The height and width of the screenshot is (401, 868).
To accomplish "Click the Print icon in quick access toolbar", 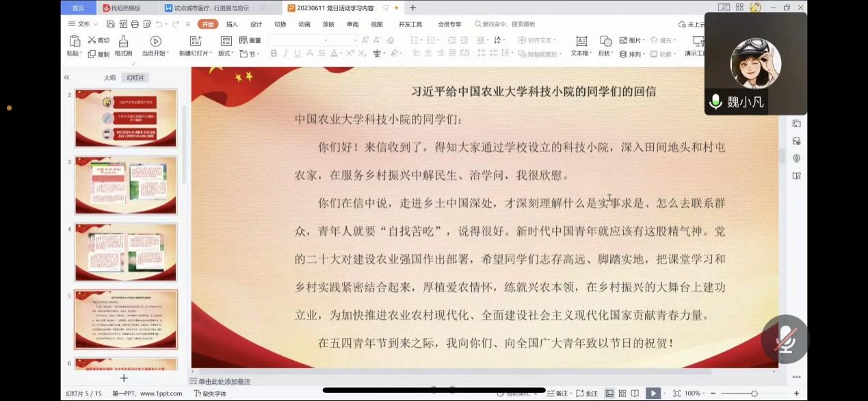I will point(135,24).
